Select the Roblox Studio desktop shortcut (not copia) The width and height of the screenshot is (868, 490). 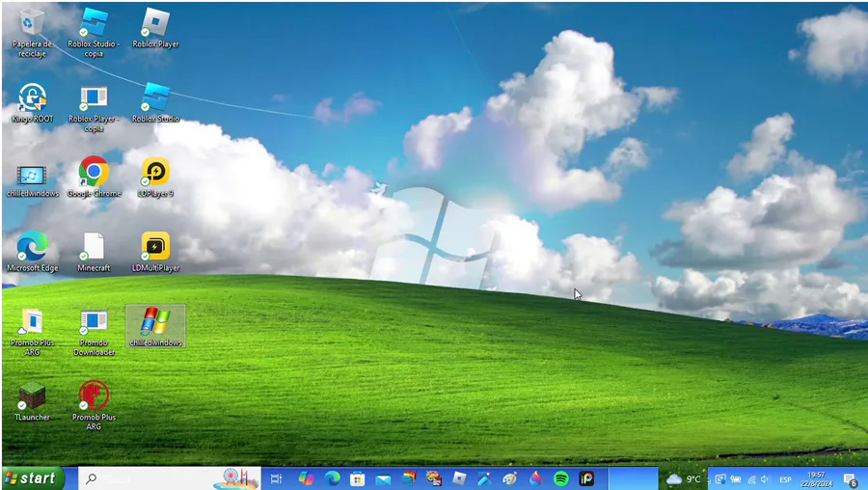coord(155,103)
